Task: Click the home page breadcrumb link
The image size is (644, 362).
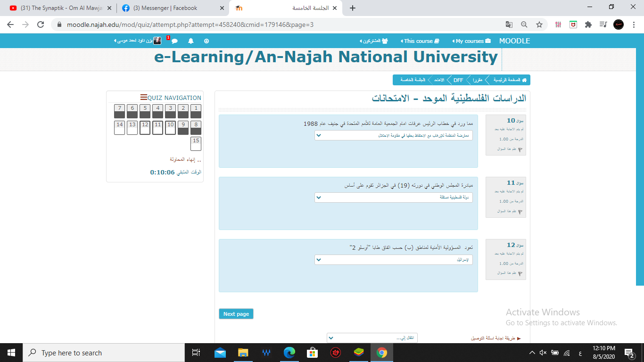Action: click(x=510, y=80)
